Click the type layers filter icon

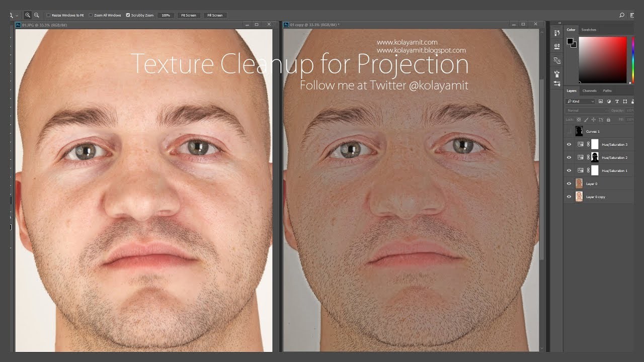pyautogui.click(x=617, y=101)
